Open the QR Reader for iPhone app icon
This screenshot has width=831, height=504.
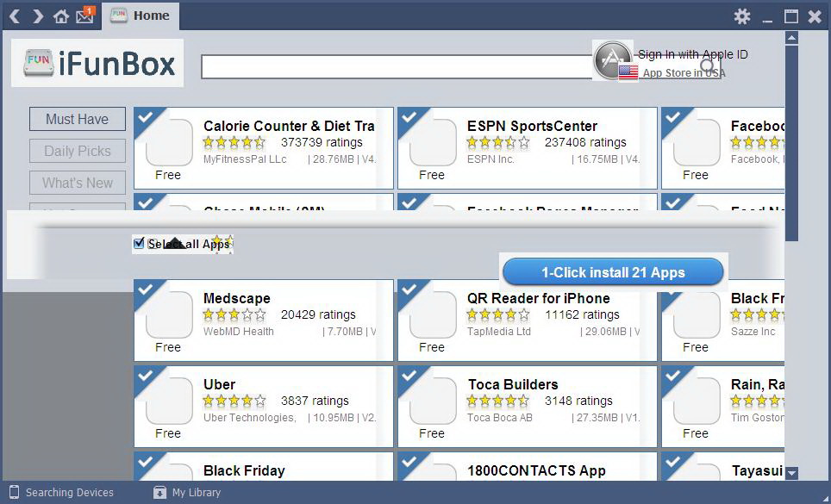pyautogui.click(x=433, y=314)
